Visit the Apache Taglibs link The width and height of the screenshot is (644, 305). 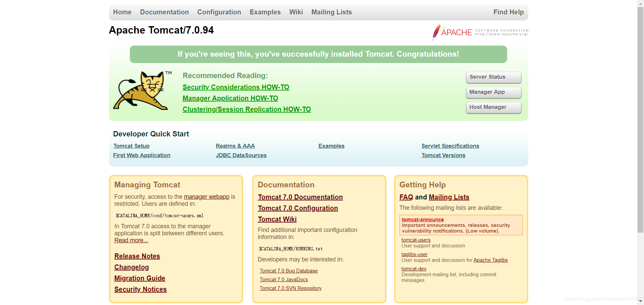click(x=490, y=260)
